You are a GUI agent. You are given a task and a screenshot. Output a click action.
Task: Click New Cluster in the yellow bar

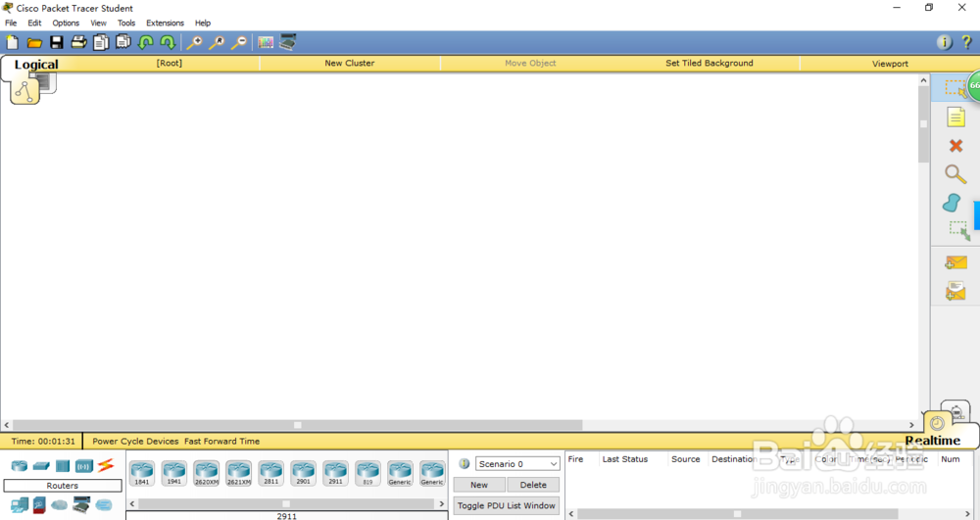[350, 63]
